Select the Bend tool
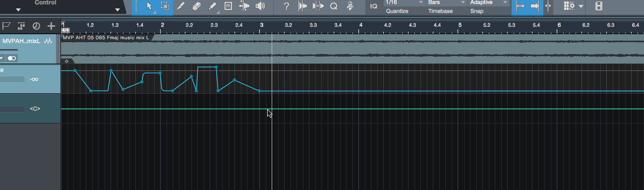This screenshot has width=644, height=190. pyautogui.click(x=244, y=6)
